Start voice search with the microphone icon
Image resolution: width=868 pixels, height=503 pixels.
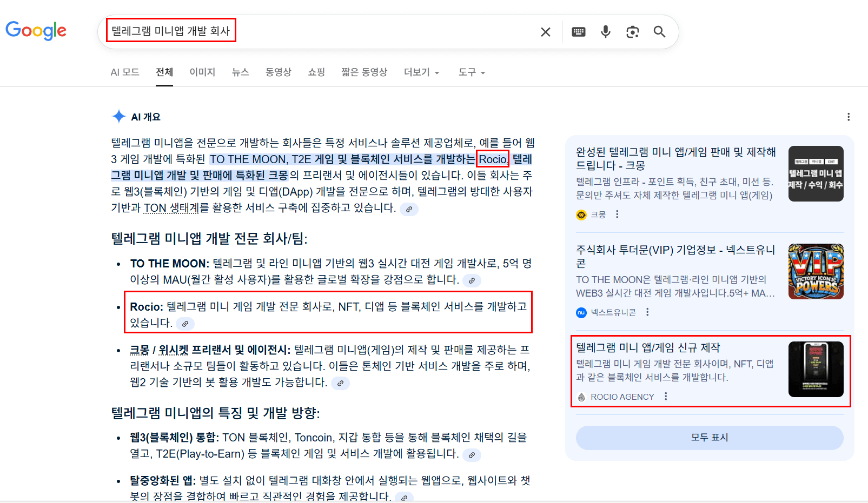point(605,32)
